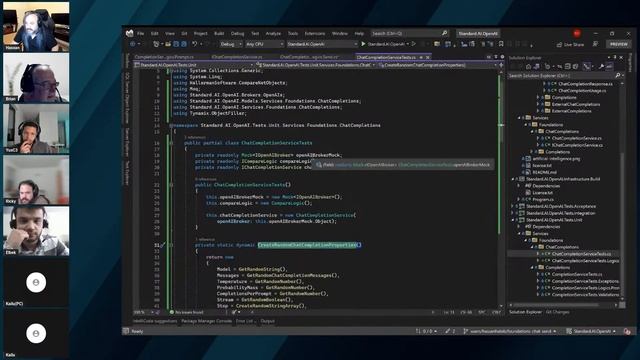Switch to the Git Changes tab
Viewport: 640px width, 360px height.
(557, 312)
